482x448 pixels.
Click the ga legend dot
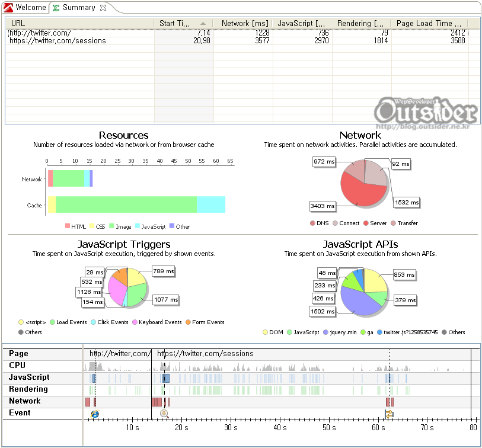(363, 332)
